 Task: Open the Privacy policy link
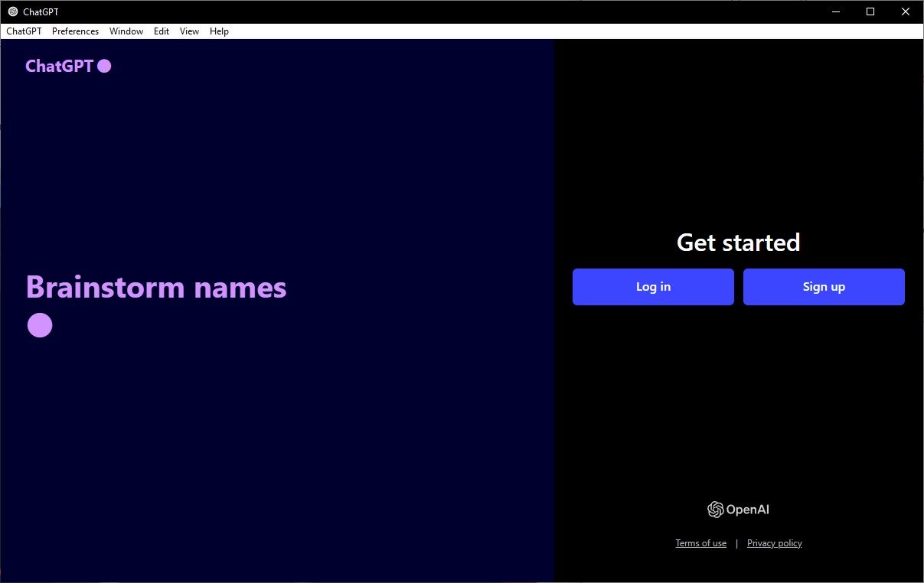coord(775,543)
